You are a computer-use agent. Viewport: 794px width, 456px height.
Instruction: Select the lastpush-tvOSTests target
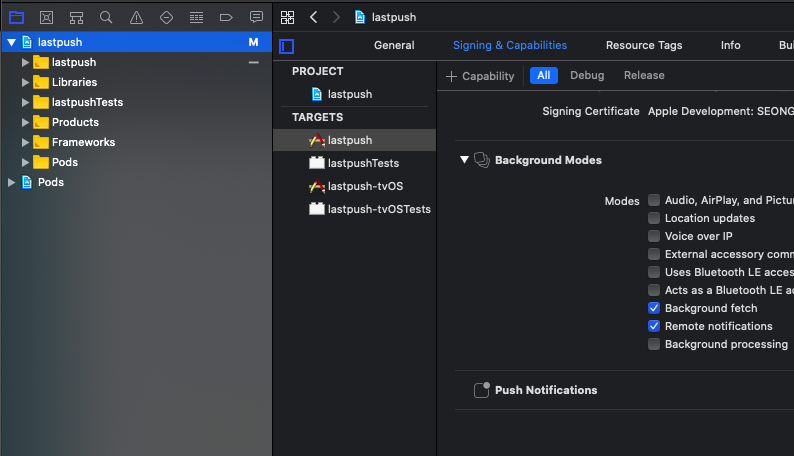click(x=354, y=209)
